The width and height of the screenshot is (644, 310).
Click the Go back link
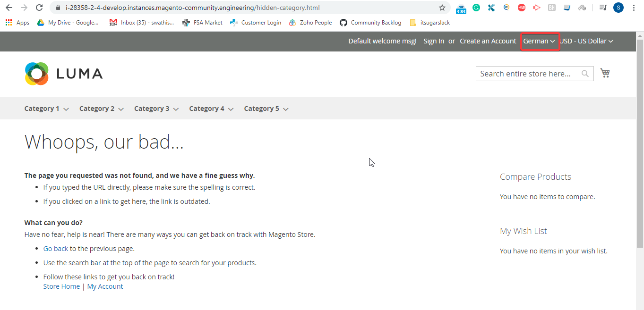pyautogui.click(x=56, y=249)
